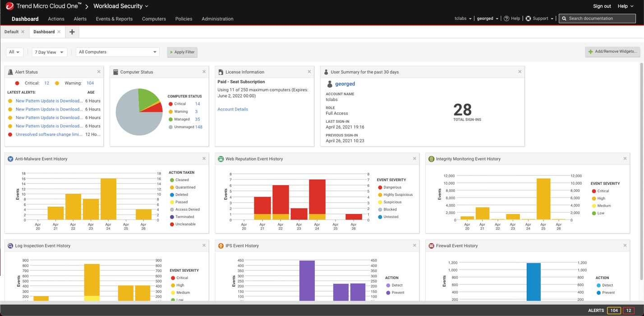This screenshot has width=644, height=316.
Task: Click the georged user avatar icon
Action: [330, 84]
